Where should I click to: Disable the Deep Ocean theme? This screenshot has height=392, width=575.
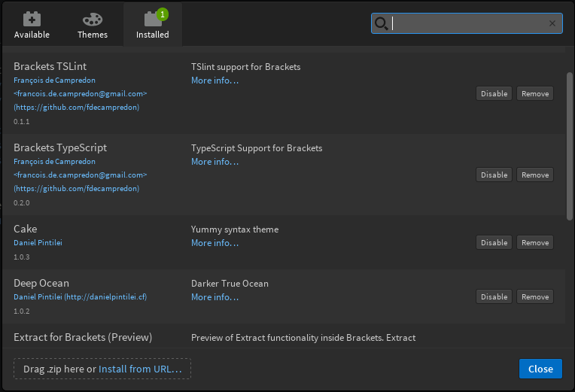coord(494,296)
